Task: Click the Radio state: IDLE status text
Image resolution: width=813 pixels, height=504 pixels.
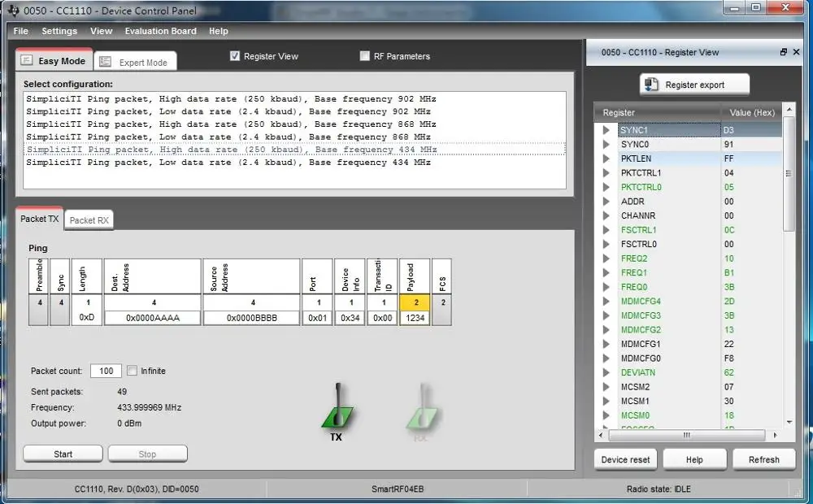Action: click(659, 489)
